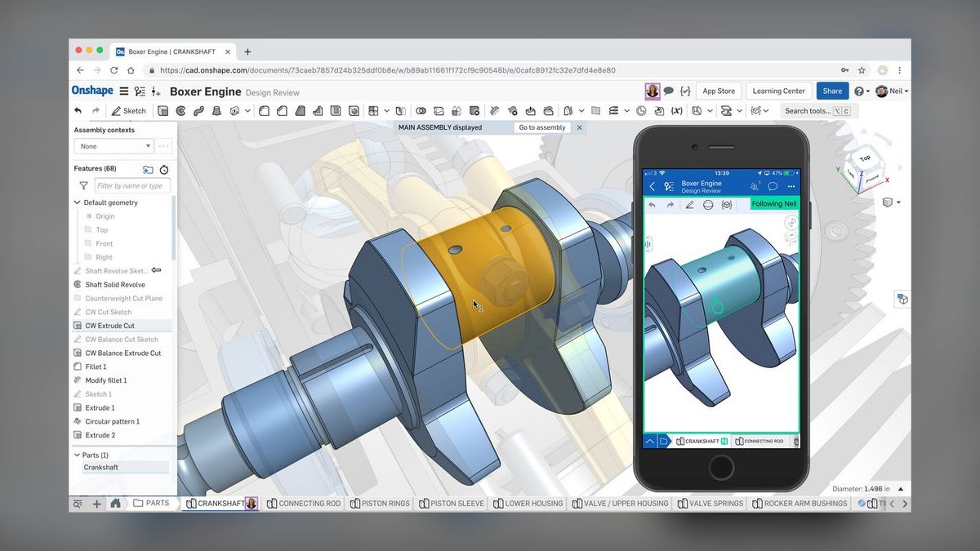Open the Learning Center button
Screen dimensions: 980x551
778,91
